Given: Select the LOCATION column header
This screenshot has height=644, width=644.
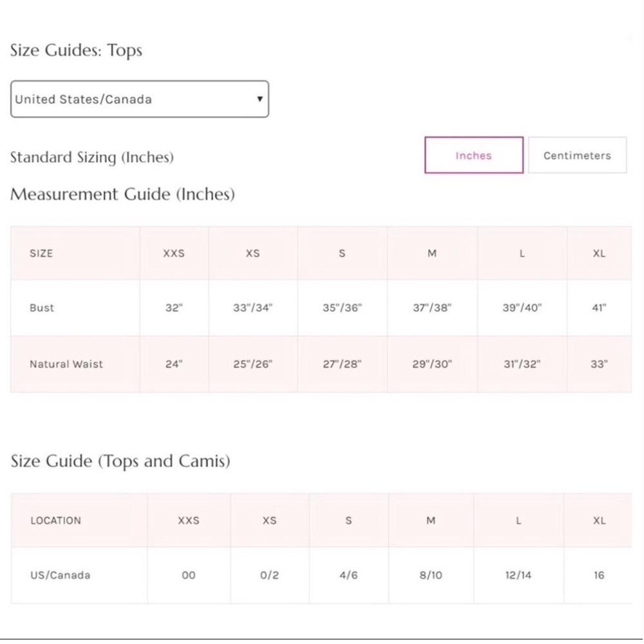Looking at the screenshot, I should pyautogui.click(x=55, y=520).
